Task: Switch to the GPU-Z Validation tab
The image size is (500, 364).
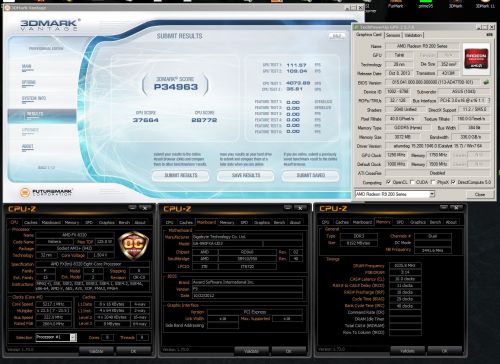Action: [413, 35]
